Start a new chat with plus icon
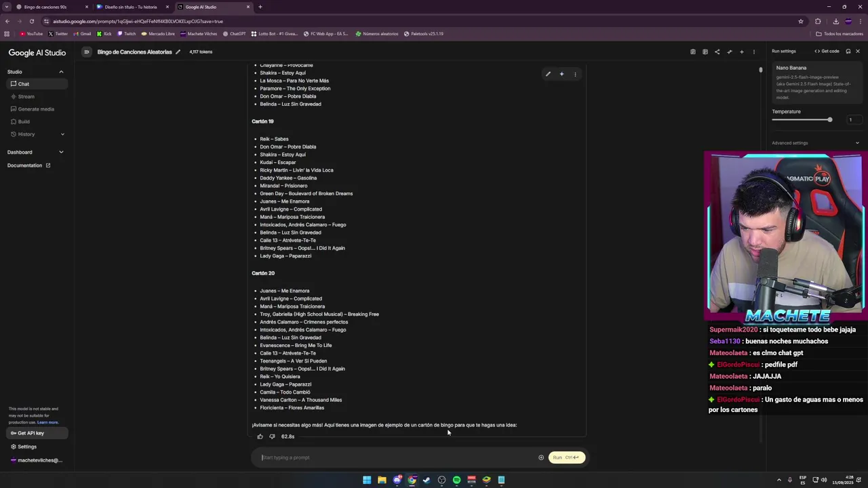This screenshot has height=488, width=868. click(741, 52)
